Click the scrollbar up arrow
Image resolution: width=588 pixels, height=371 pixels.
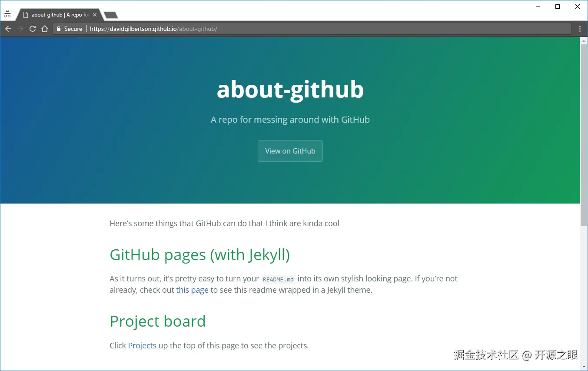pyautogui.click(x=584, y=40)
